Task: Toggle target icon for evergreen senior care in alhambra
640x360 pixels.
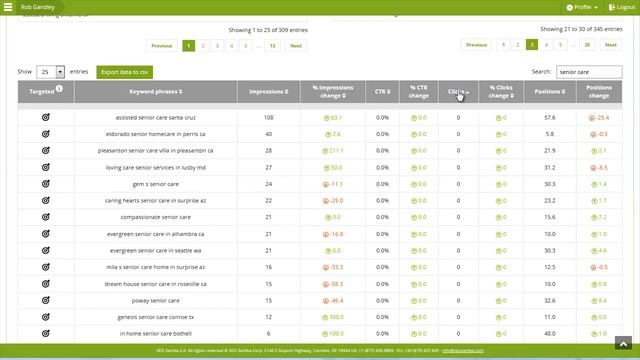Action: click(x=46, y=234)
